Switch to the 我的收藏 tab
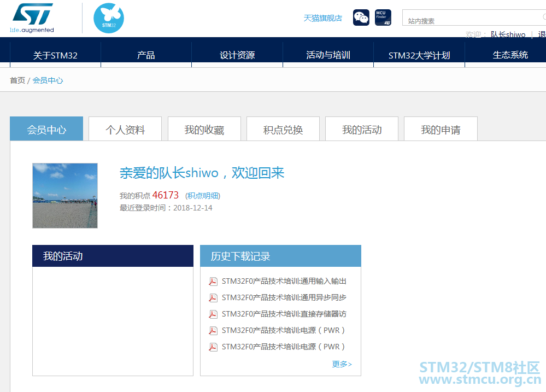 [204, 129]
